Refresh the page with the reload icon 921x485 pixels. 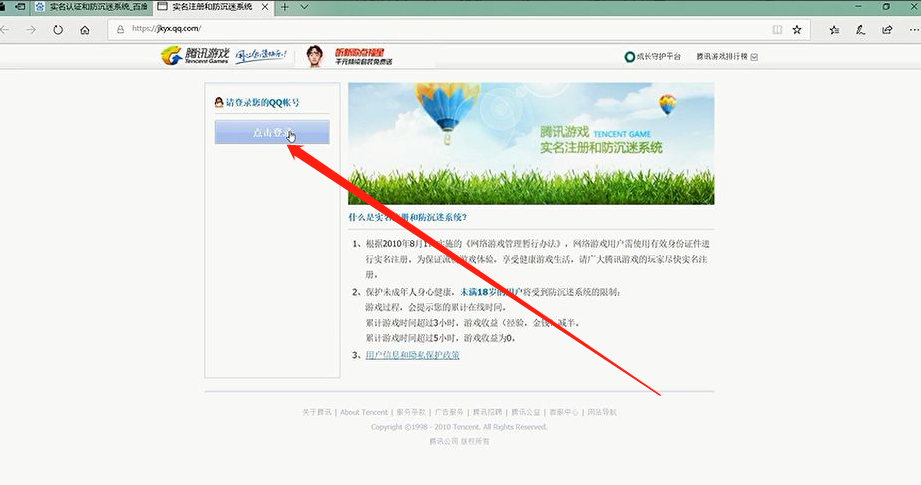tap(58, 29)
